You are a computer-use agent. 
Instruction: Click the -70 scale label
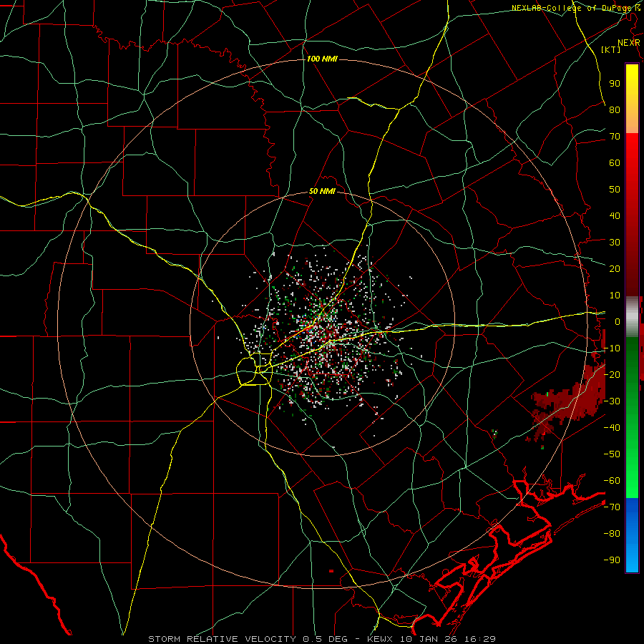tap(612, 507)
